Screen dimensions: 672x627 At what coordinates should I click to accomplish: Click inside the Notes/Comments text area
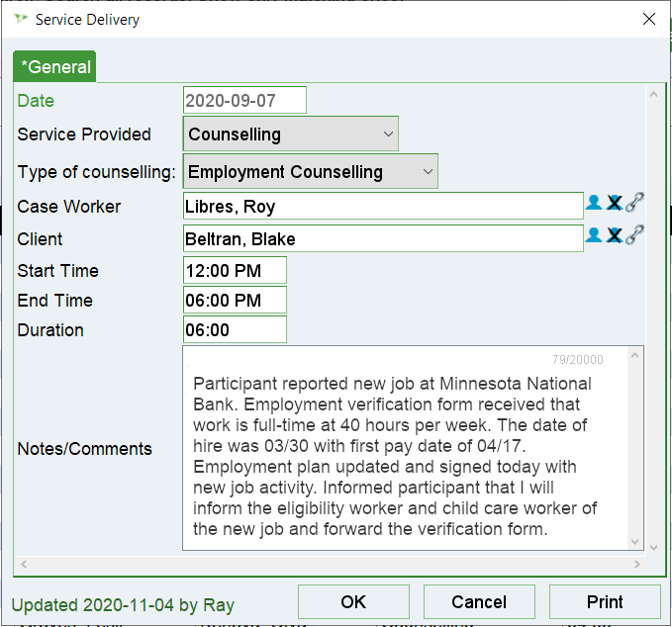(x=406, y=455)
